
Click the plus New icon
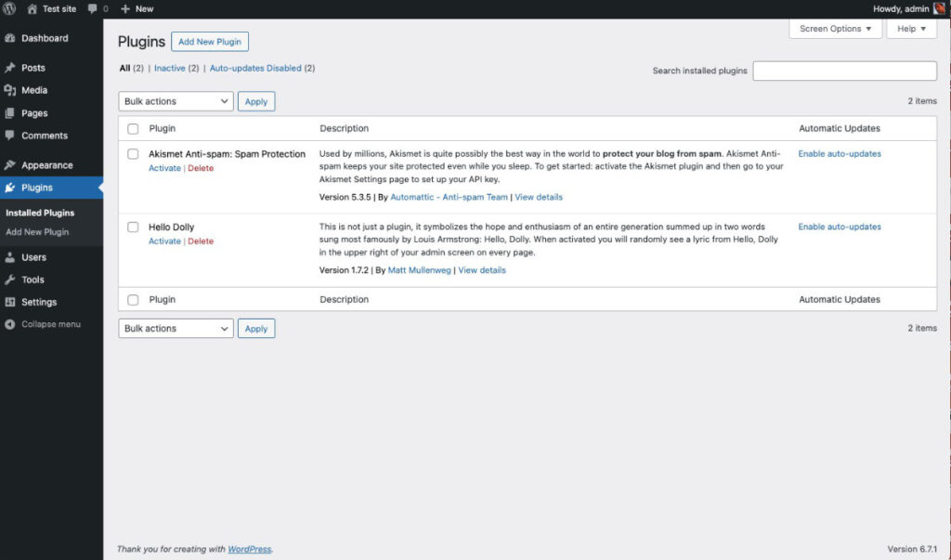pos(125,9)
